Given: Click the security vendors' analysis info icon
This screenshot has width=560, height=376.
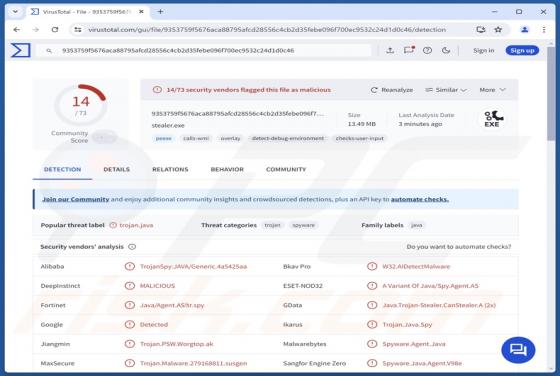Looking at the screenshot, I should pyautogui.click(x=132, y=247).
